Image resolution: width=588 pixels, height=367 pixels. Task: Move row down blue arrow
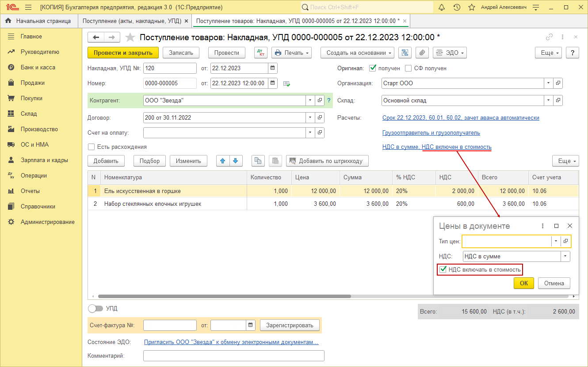(x=235, y=161)
